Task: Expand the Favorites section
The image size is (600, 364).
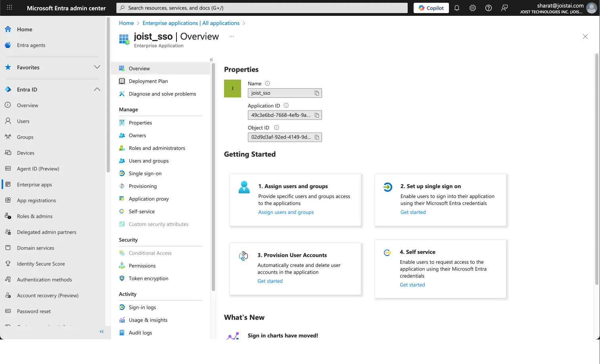Action: tap(97, 67)
